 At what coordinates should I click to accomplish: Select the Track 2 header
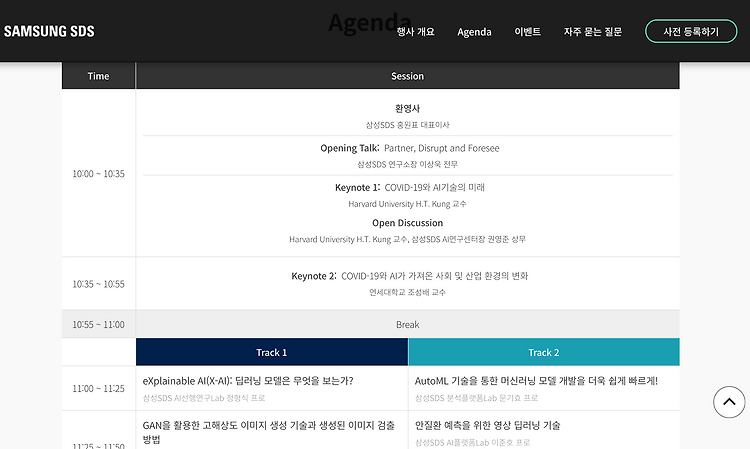pos(544,352)
